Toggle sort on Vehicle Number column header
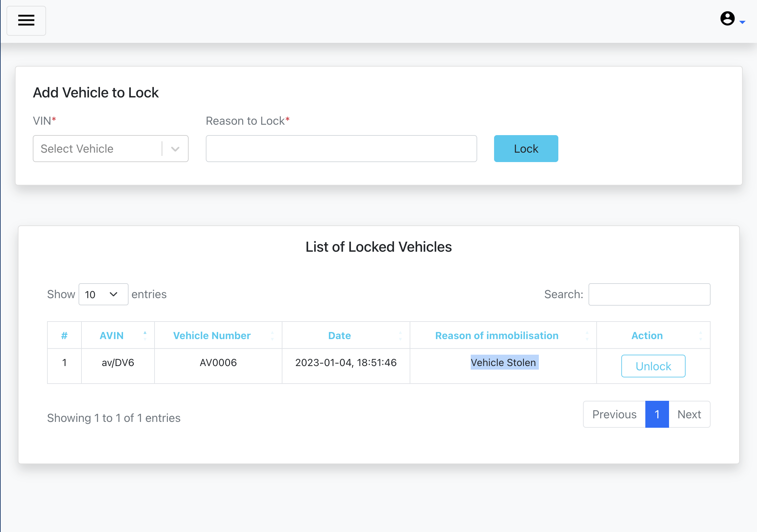 pos(212,335)
